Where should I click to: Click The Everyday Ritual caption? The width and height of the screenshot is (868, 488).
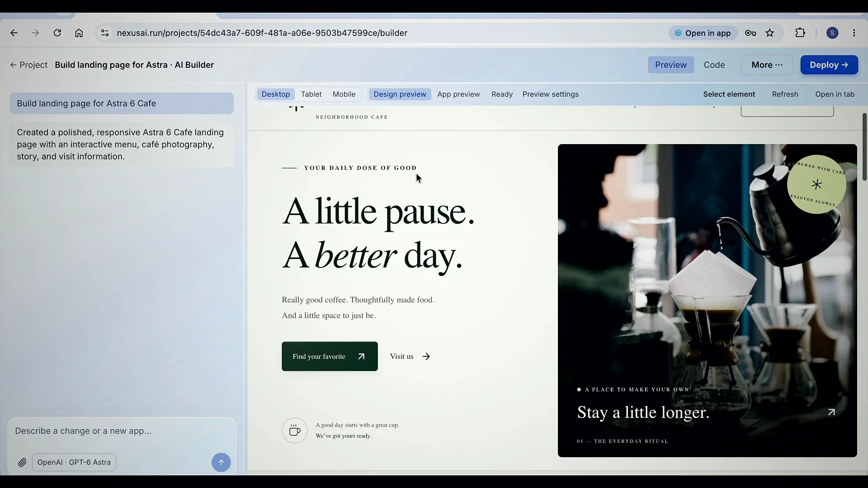point(623,441)
